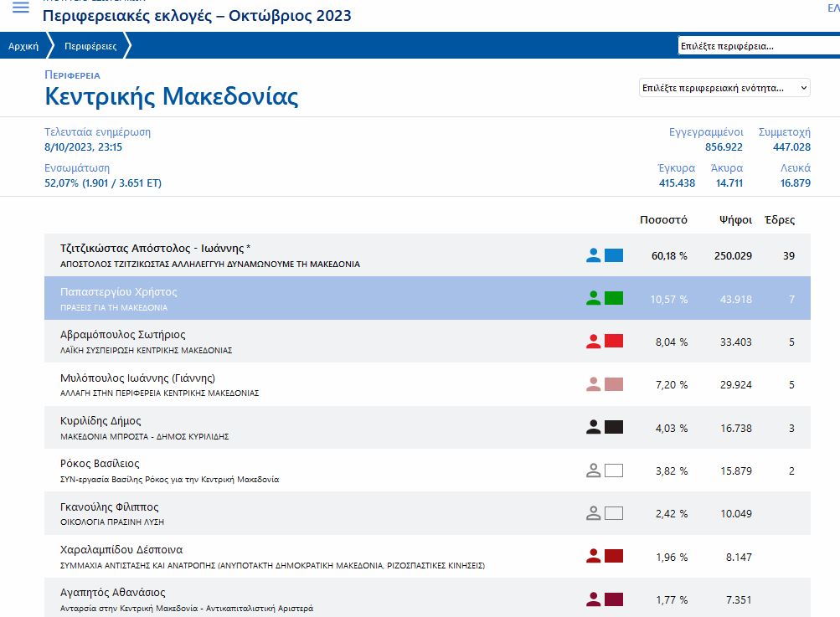Open the hamburger menu icon
The width and height of the screenshot is (840, 617).
20,8
